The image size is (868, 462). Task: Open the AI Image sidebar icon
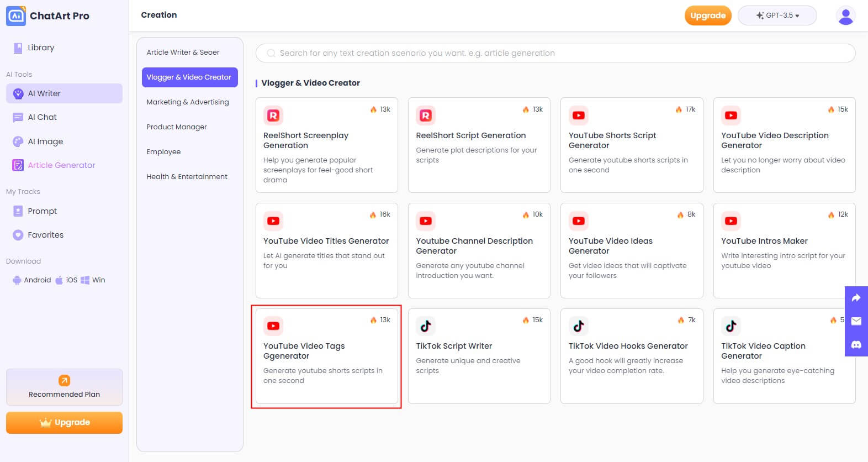(18, 141)
